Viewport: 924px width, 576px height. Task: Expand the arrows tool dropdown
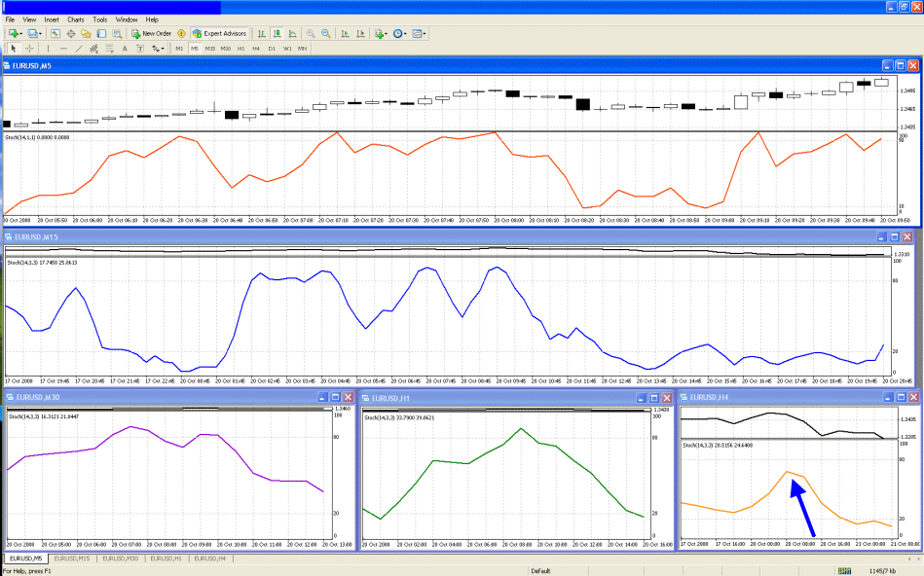pos(163,49)
